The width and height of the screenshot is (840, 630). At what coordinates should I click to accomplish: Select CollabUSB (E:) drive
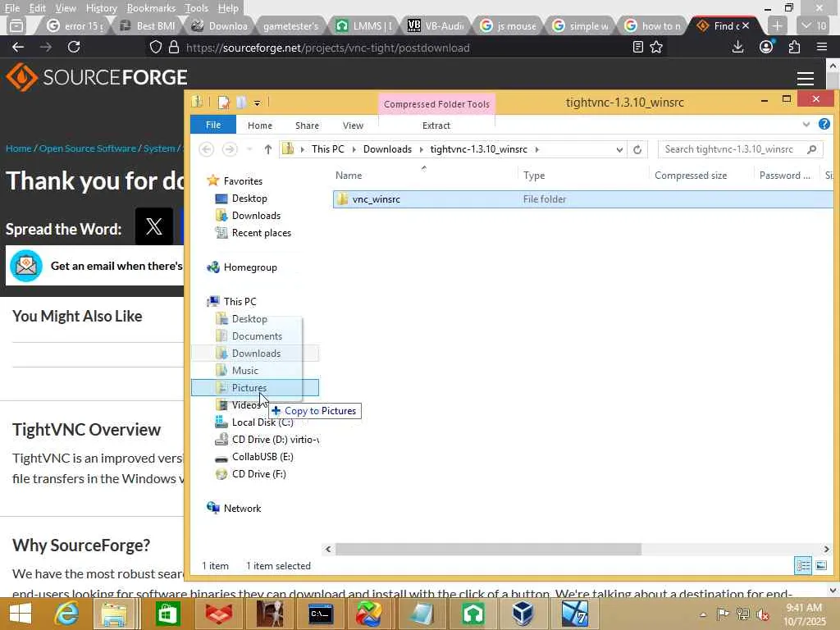[262, 457]
